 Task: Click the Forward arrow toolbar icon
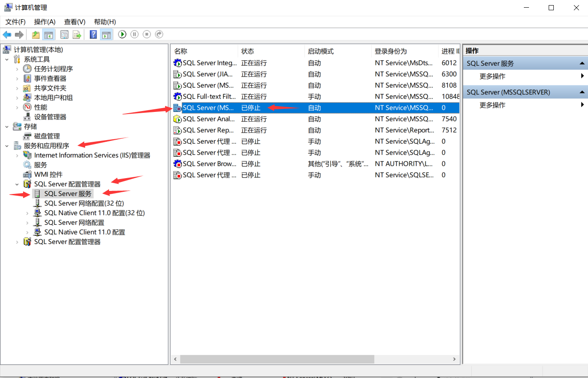(x=19, y=35)
